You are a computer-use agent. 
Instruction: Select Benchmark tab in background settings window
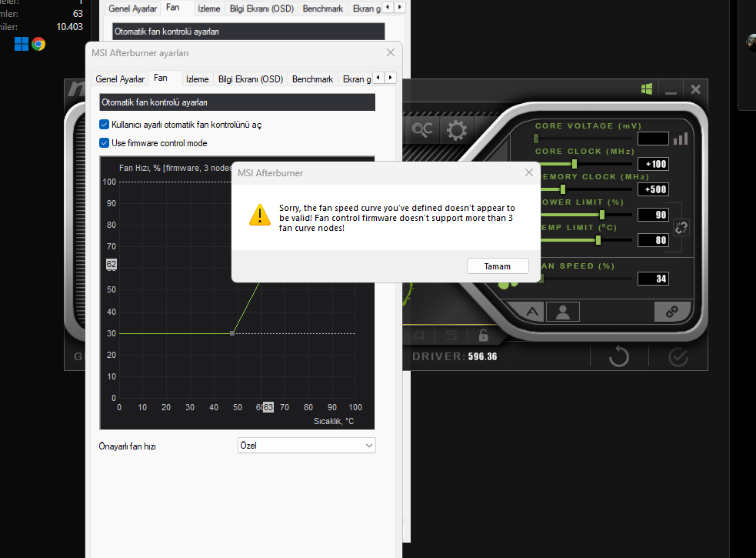322,8
